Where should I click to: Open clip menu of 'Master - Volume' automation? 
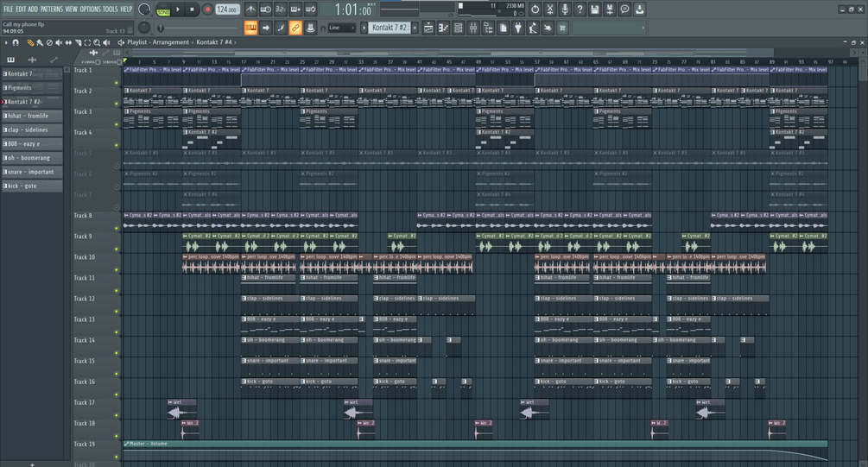coord(127,444)
